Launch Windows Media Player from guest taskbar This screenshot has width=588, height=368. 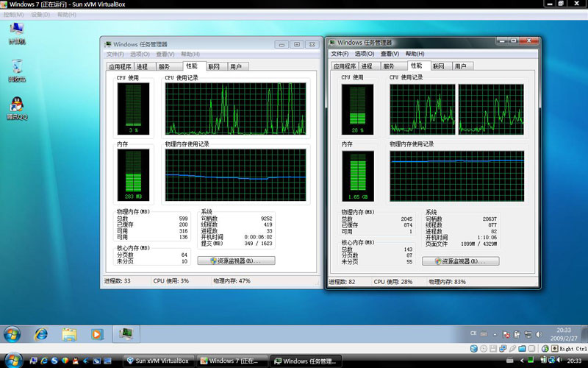(97, 334)
